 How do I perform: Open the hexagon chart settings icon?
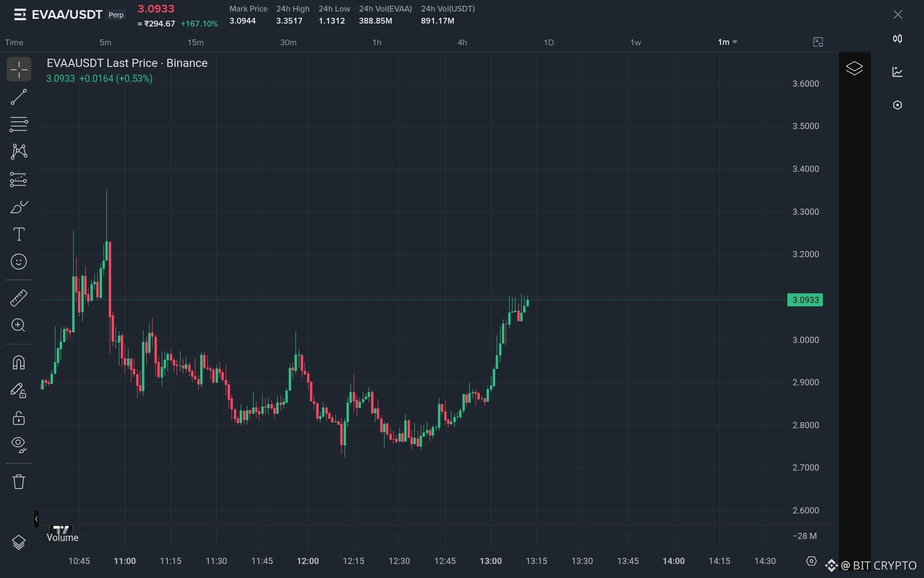pos(898,105)
